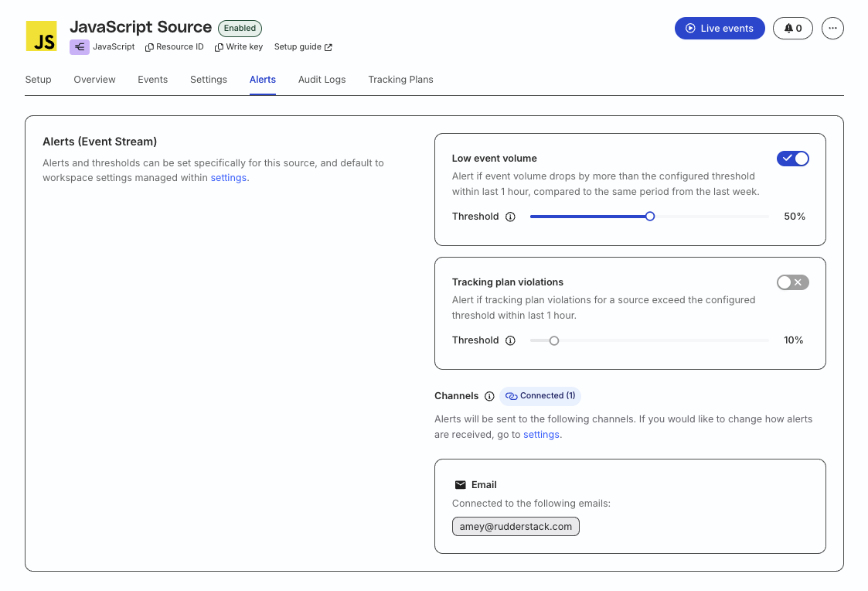Open Live events view
This screenshot has height=591, width=868.
(x=720, y=29)
